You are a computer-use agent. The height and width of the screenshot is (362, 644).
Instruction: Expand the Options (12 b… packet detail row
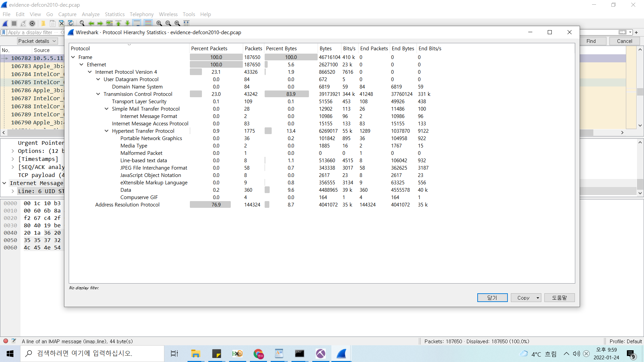(13, 151)
